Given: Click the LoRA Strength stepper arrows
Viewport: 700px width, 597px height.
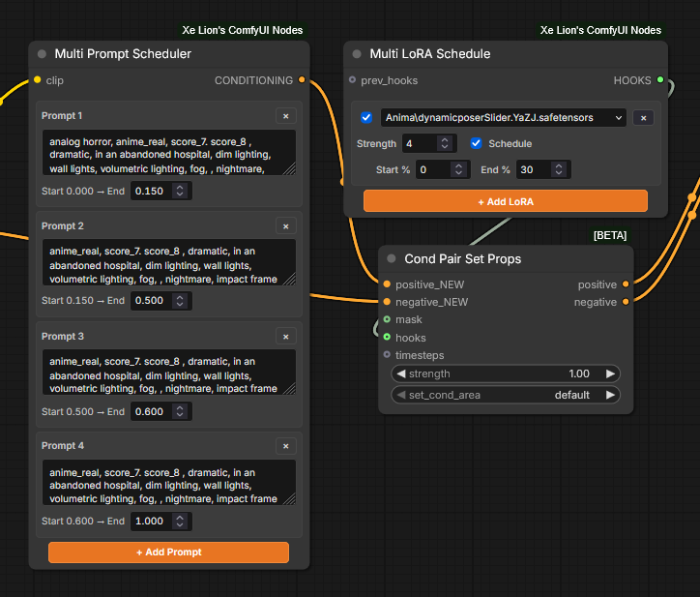Looking at the screenshot, I should [445, 143].
